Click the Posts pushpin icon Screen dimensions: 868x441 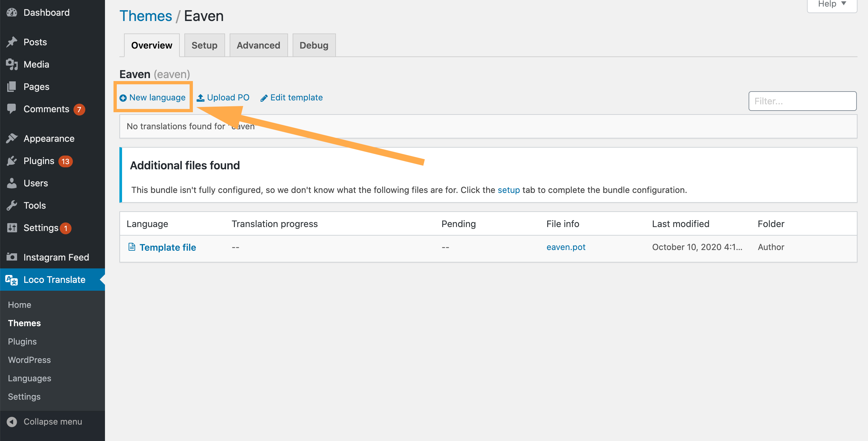pyautogui.click(x=12, y=42)
